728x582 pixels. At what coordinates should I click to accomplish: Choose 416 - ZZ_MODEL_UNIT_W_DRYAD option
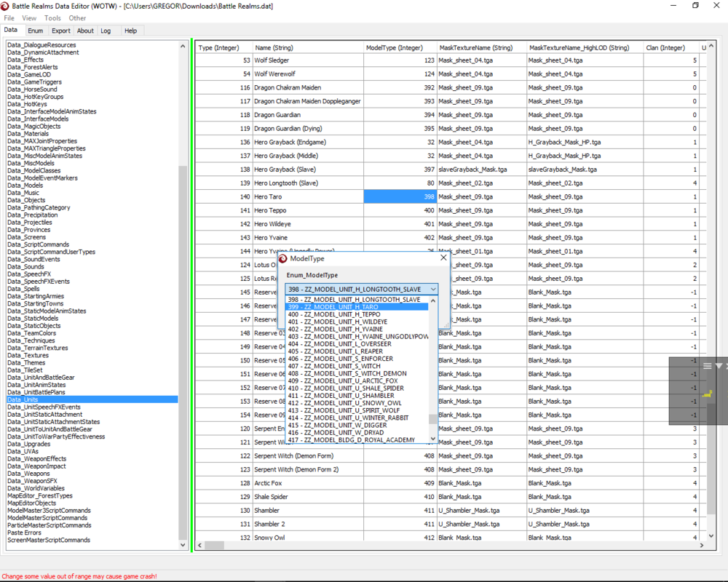[357, 433]
